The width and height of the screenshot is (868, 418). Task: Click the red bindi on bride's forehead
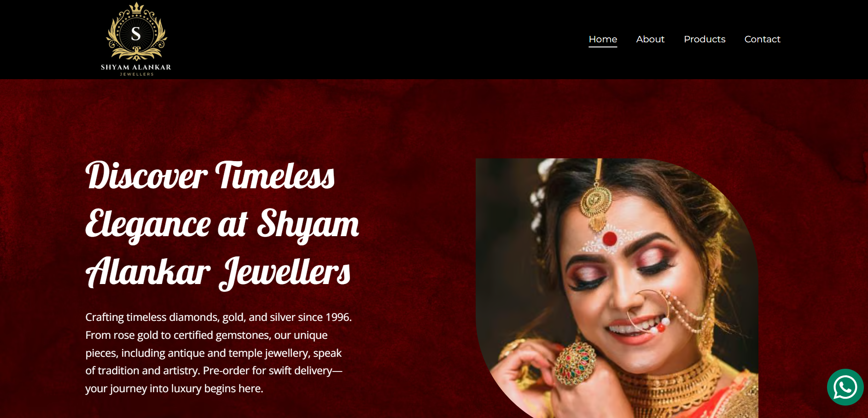[610, 238]
